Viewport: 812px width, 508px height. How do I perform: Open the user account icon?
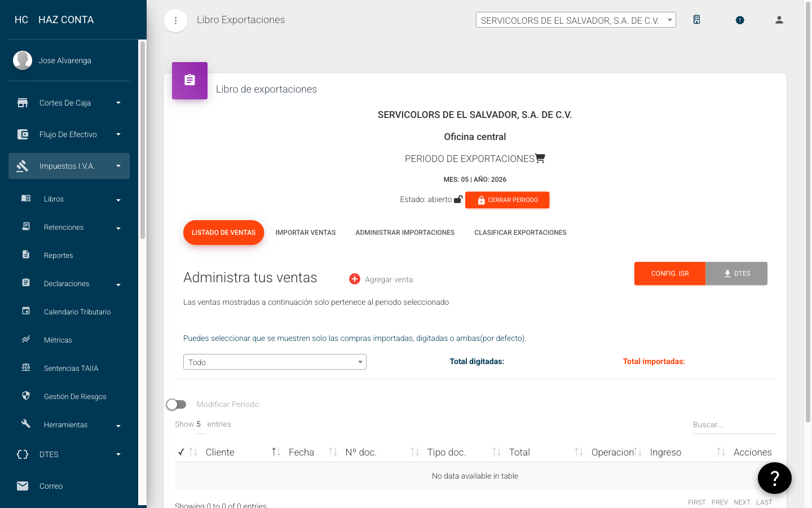coord(779,20)
